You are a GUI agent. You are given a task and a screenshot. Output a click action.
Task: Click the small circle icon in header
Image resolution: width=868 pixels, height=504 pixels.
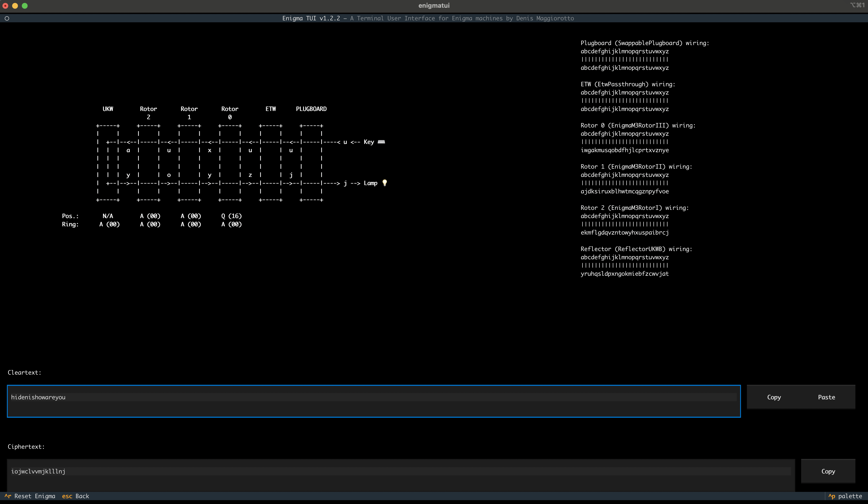(7, 18)
